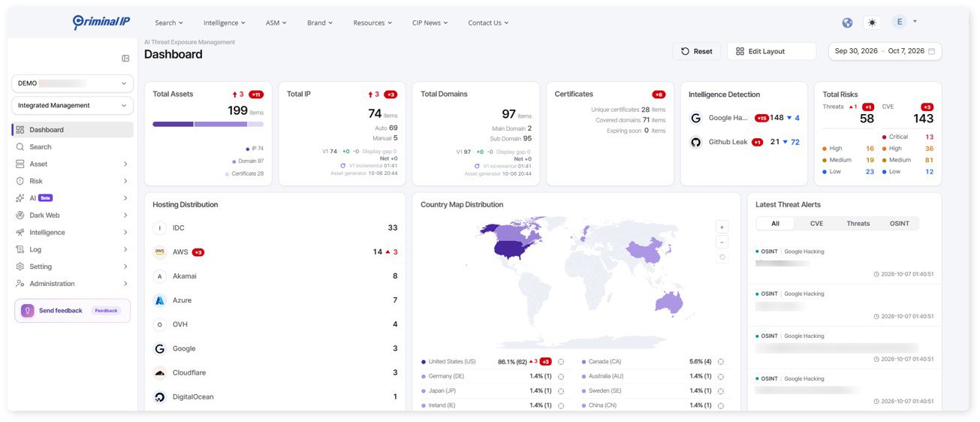
Task: Open the Sep 30 – Oct 7 date range picker
Action: 885,51
